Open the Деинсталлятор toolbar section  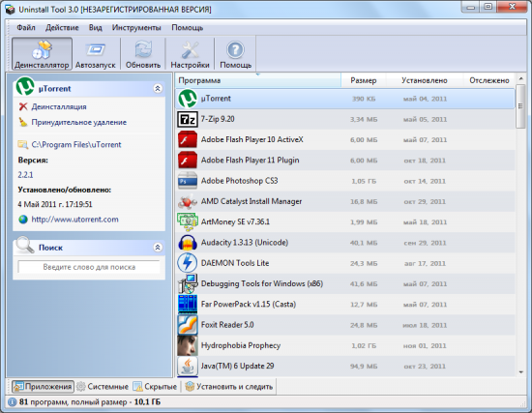click(x=42, y=53)
